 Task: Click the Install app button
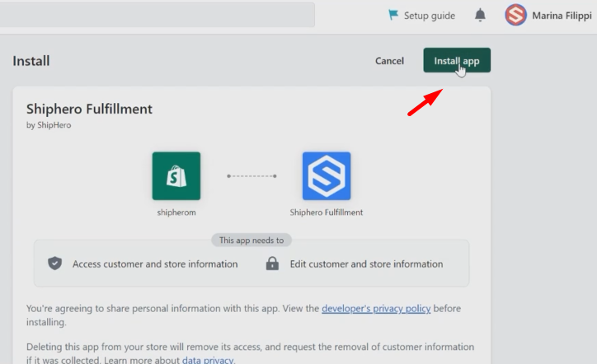(x=457, y=60)
